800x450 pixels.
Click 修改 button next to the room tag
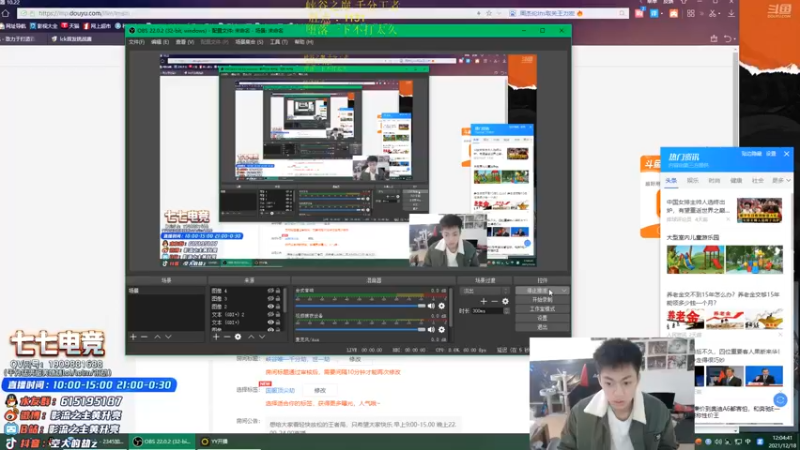click(319, 390)
